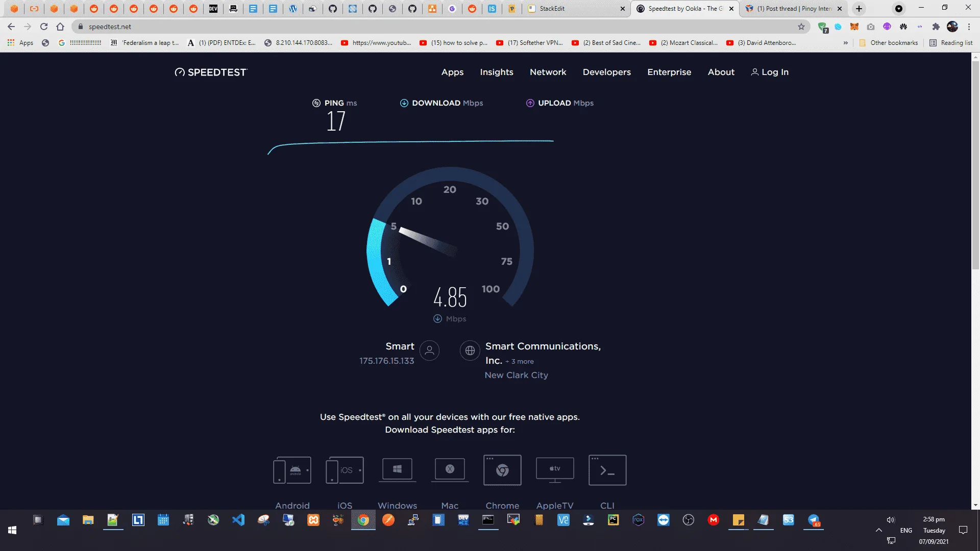Open the Chrome extensions puzzle icon
The height and width of the screenshot is (551, 980).
936,27
